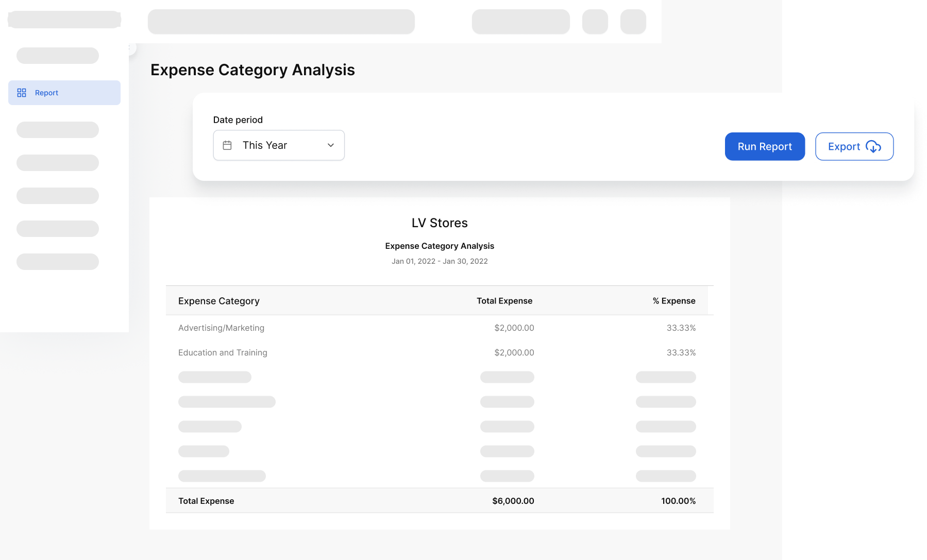Open the Date period dropdown
Viewport: 927px width, 560px height.
click(279, 145)
